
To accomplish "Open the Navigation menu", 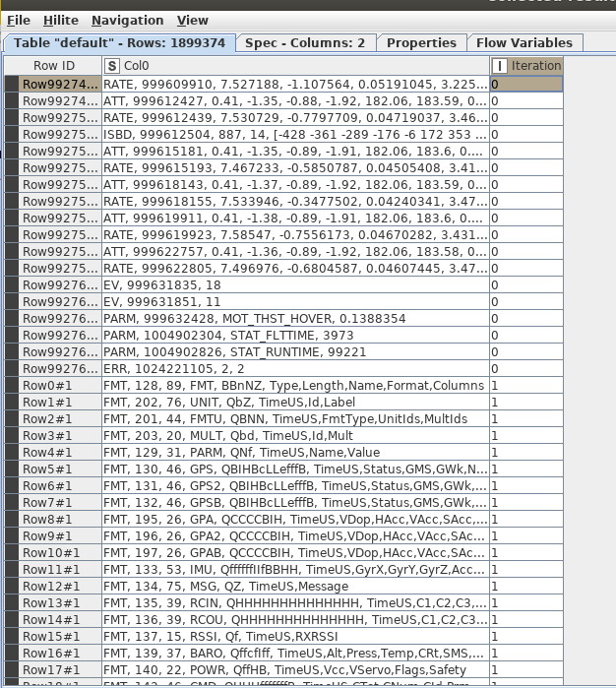I will tap(127, 21).
